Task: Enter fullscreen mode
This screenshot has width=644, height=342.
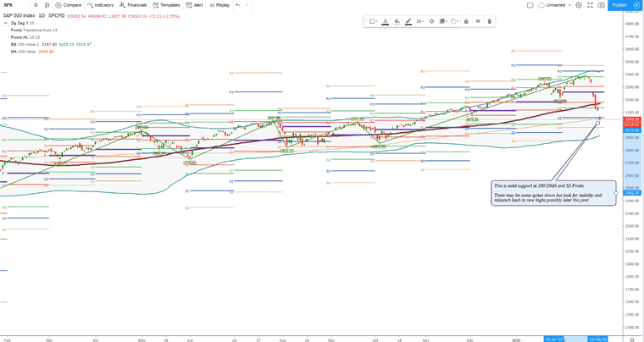Action: (x=591, y=5)
